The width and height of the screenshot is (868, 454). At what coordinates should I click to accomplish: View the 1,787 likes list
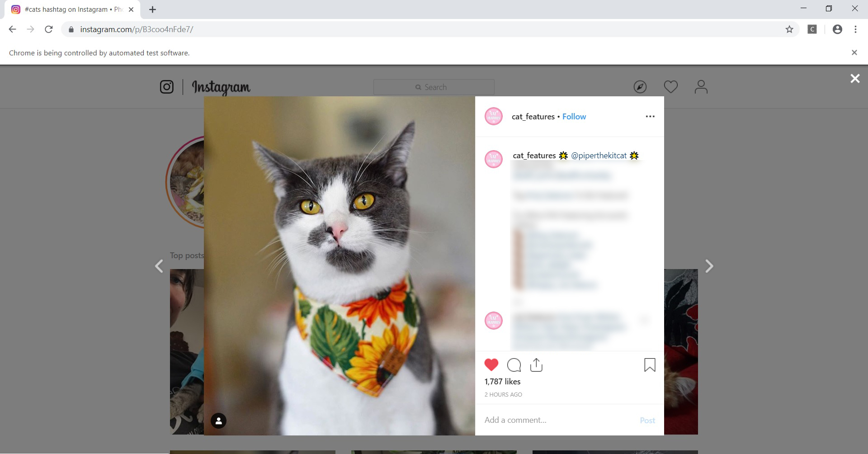pos(502,382)
